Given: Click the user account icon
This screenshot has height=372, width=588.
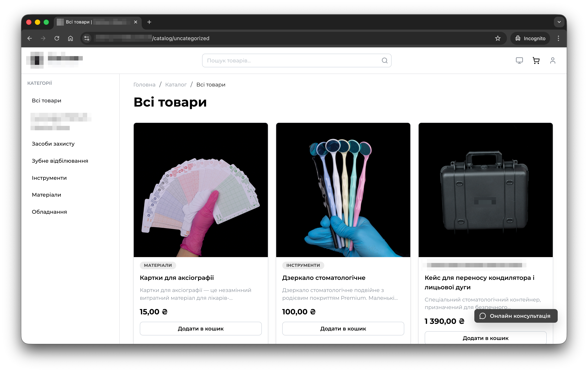Looking at the screenshot, I should click(553, 60).
